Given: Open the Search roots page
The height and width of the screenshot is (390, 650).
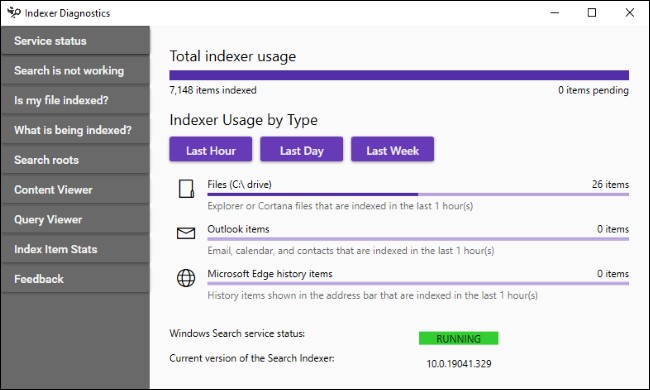Looking at the screenshot, I should click(75, 160).
